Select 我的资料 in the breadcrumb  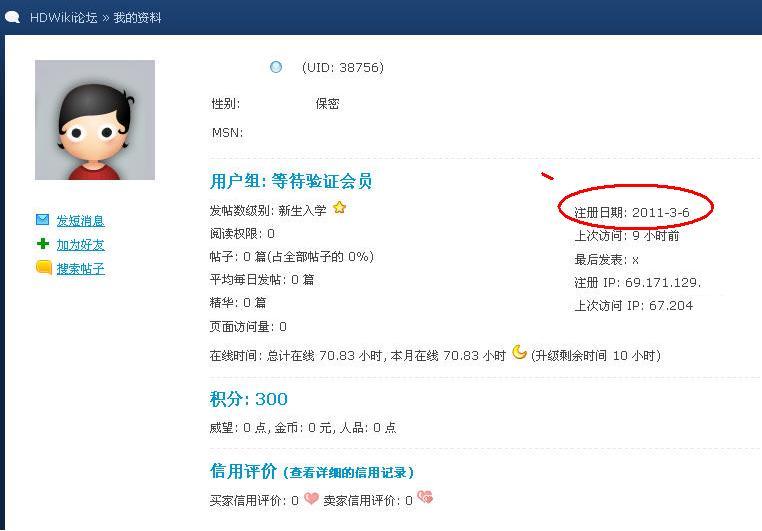(137, 18)
